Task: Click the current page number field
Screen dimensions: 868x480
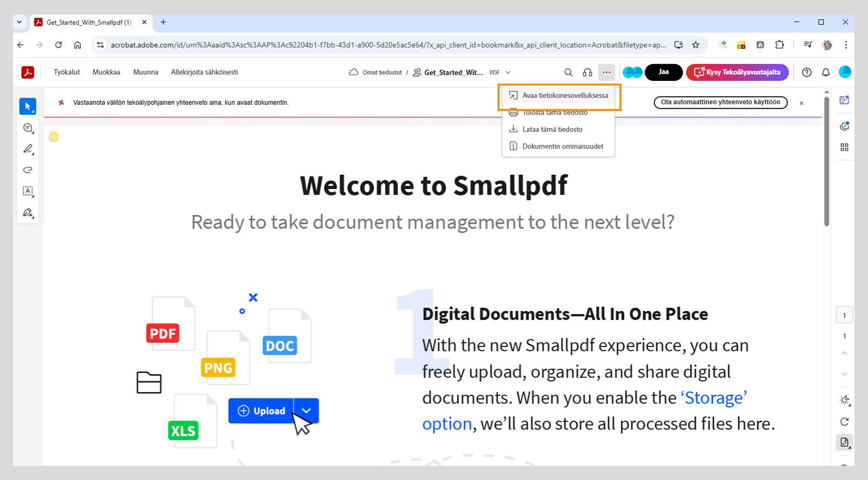Action: pos(844,315)
